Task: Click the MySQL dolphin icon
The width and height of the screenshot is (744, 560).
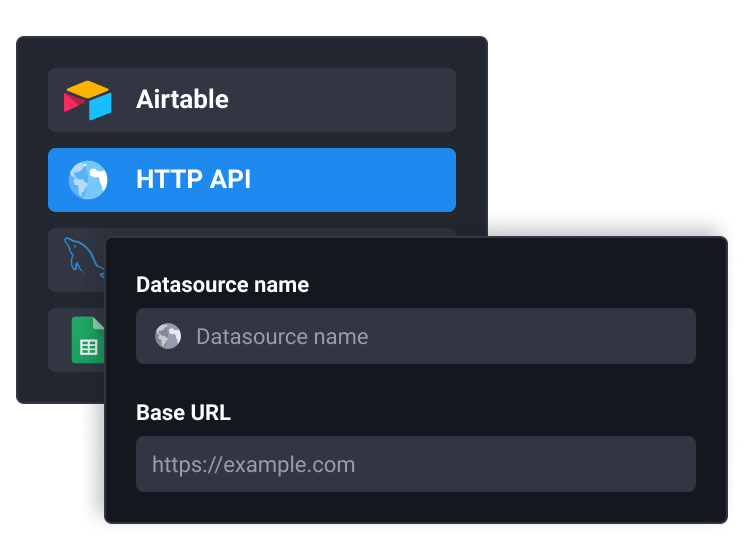Action: 84,257
